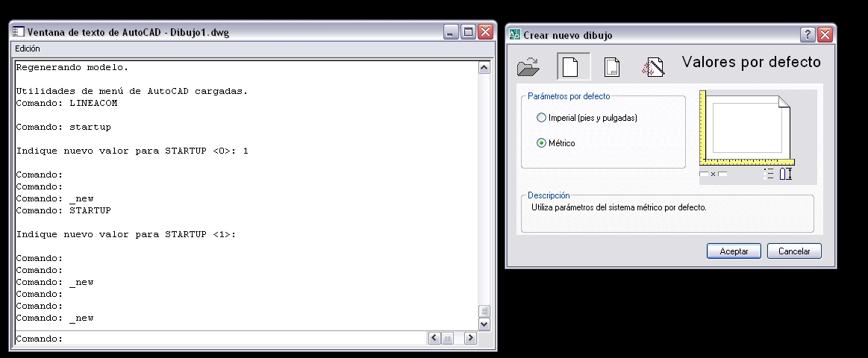Image resolution: width=868 pixels, height=358 pixels.
Task: Open the Edición menu
Action: tap(27, 48)
